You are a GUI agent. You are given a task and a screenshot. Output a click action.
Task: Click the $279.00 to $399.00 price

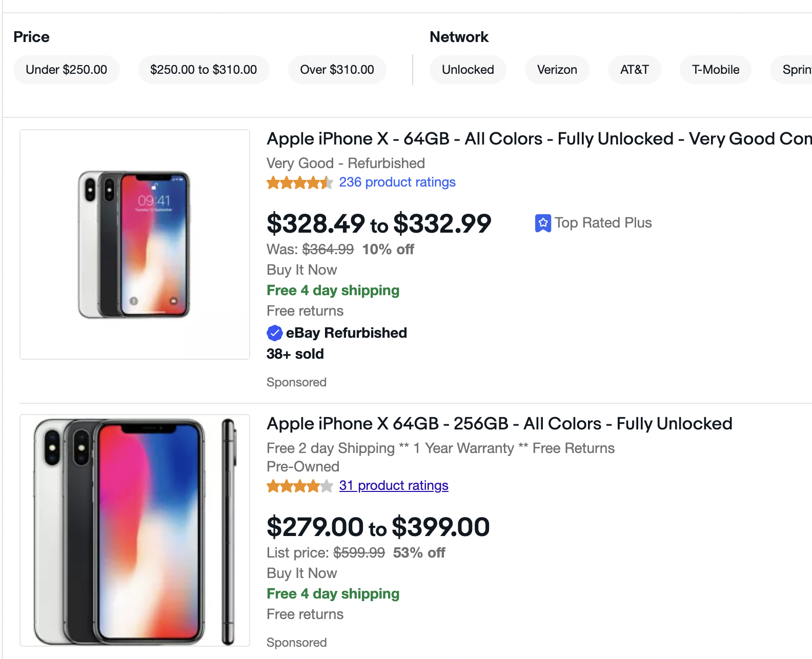pos(378,527)
